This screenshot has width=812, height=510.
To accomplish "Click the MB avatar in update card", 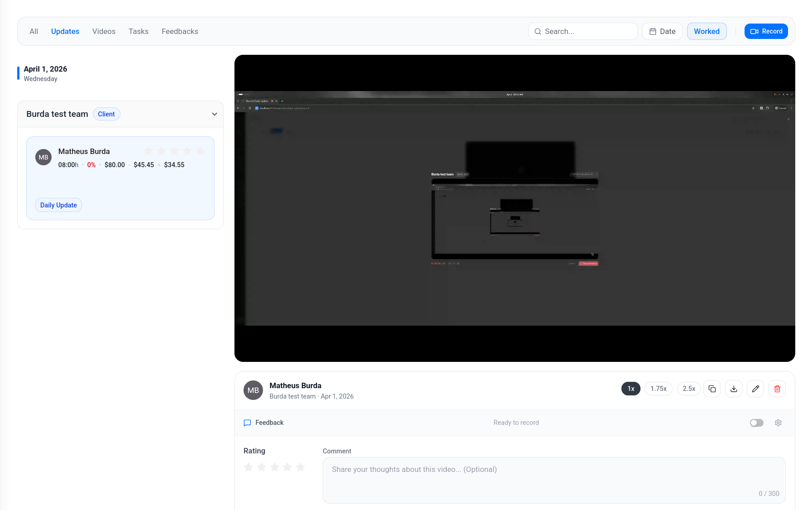I will tap(43, 157).
